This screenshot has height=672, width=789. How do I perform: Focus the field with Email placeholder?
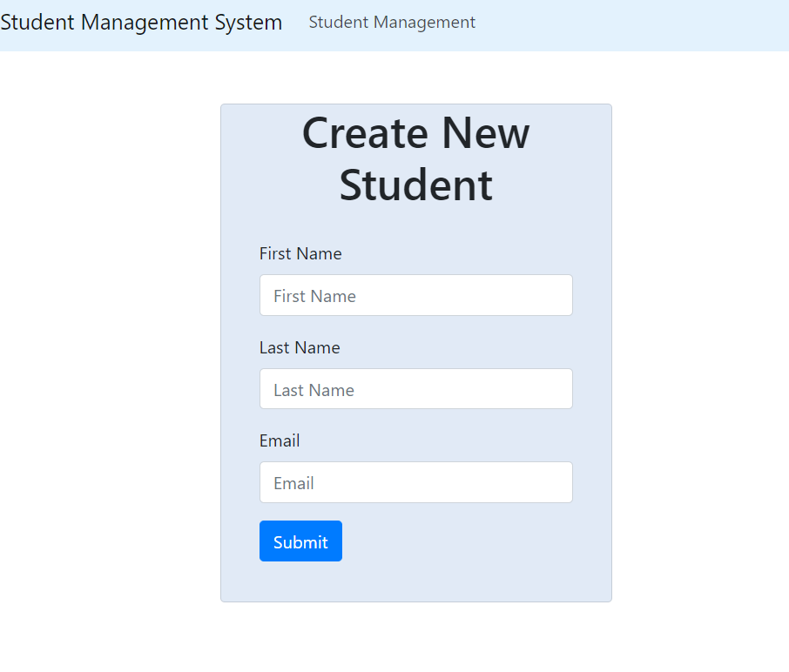415,482
